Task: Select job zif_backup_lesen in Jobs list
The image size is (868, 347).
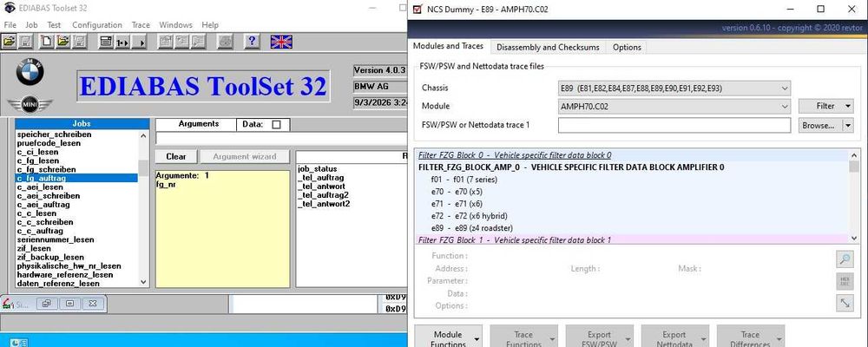Action: click(76, 258)
